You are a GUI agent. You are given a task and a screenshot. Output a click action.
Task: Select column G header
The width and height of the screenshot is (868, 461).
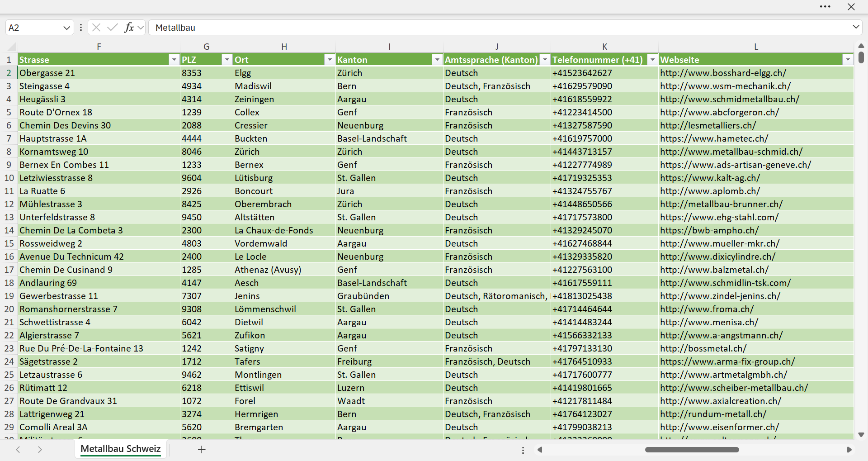point(207,47)
